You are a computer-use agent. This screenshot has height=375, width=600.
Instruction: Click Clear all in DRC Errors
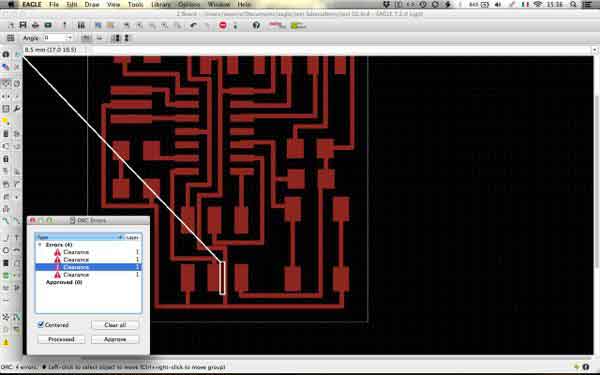[x=115, y=325]
